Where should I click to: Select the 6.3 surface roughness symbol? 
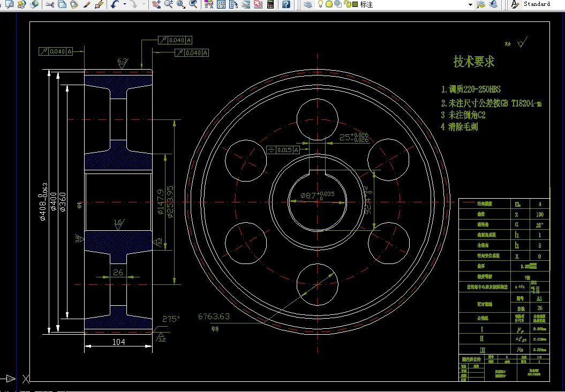tap(123, 63)
